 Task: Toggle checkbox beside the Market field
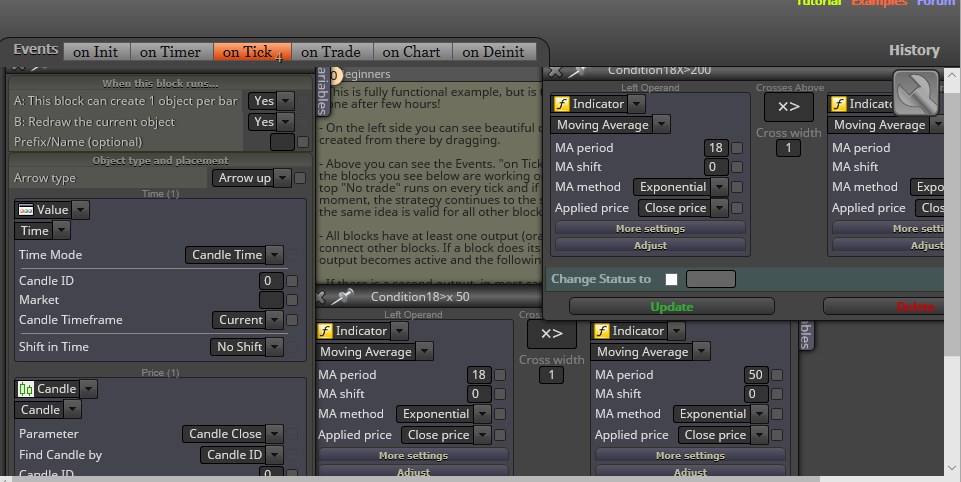[292, 300]
